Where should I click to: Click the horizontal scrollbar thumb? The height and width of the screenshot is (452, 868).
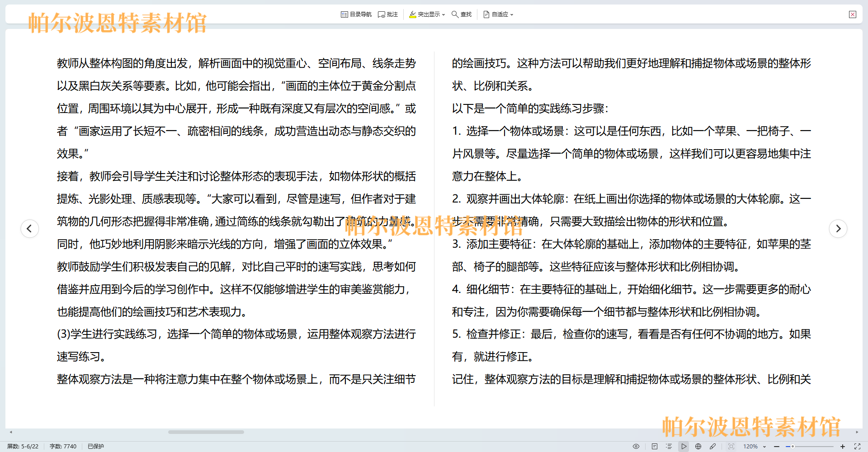(x=206, y=432)
